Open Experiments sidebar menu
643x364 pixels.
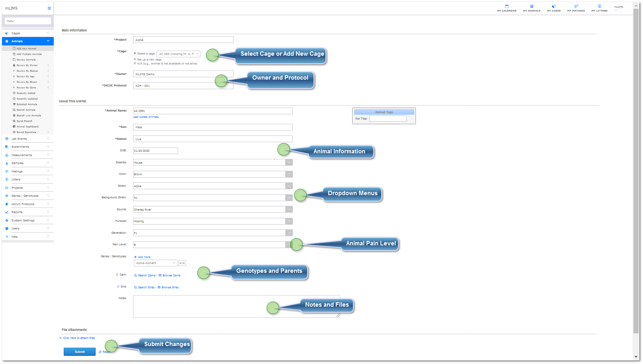(x=28, y=147)
